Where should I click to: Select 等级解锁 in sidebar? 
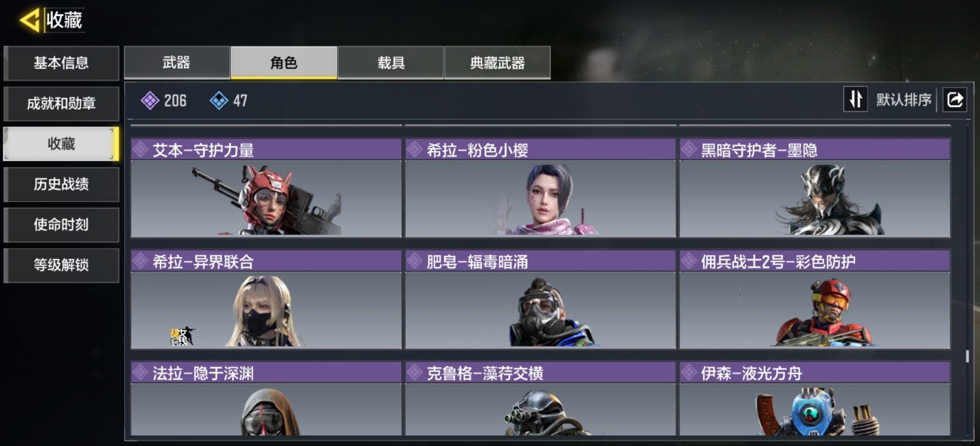[x=61, y=265]
